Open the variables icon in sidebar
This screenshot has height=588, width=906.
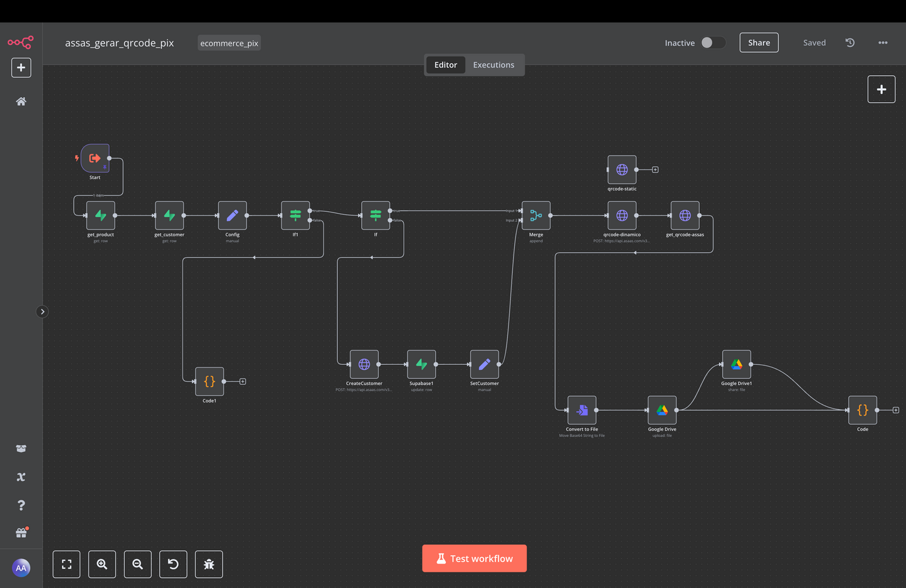(x=21, y=477)
